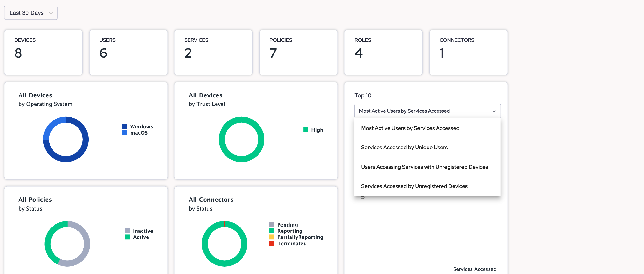Select Most Active Users by Services Accessed option
This screenshot has height=274, width=644.
[x=410, y=128]
